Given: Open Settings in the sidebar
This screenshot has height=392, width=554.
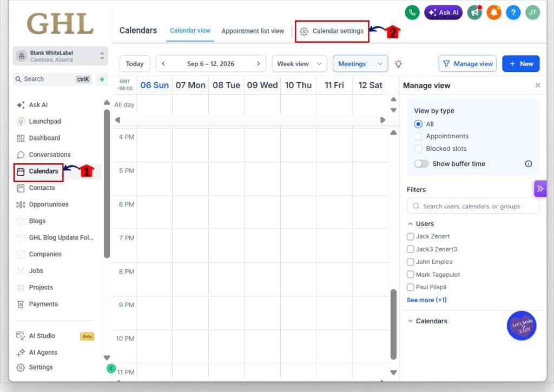Looking at the screenshot, I should point(35,367).
